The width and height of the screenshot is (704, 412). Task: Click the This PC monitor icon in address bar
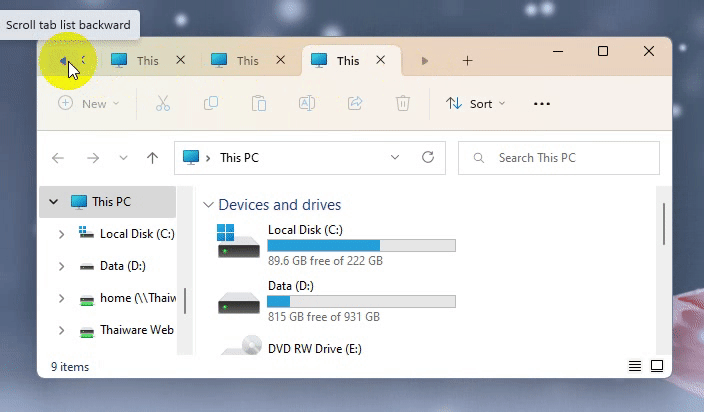pos(191,158)
